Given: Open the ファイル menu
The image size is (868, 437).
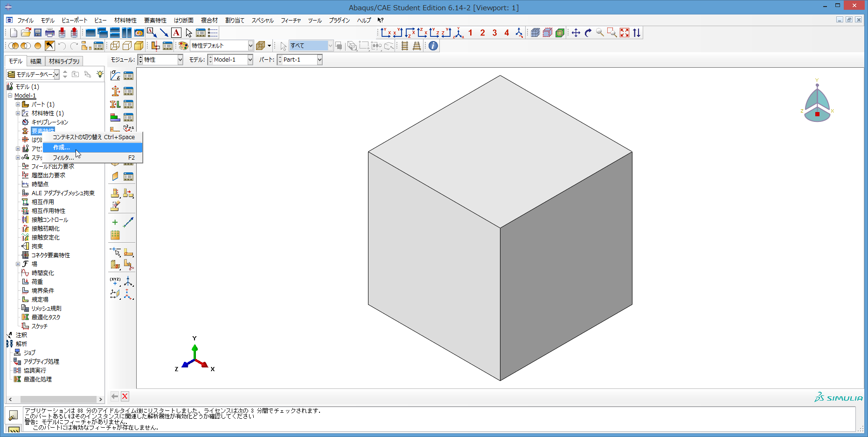Looking at the screenshot, I should [25, 21].
